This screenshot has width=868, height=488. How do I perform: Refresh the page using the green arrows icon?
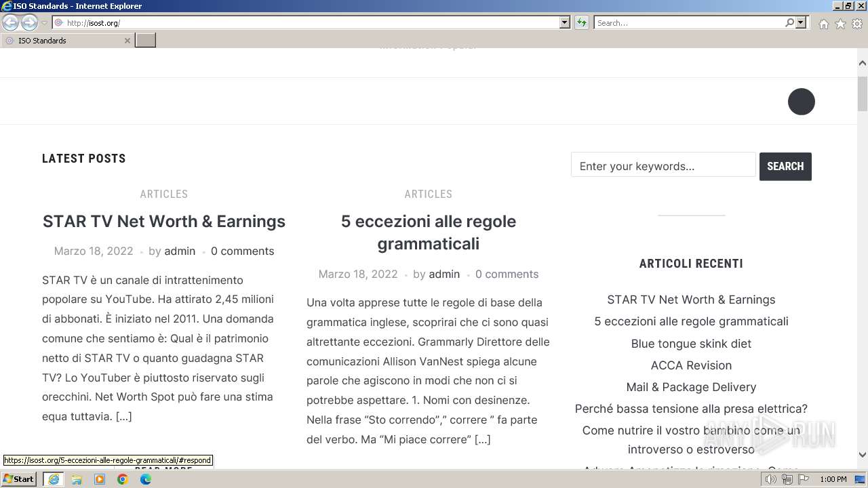coord(582,23)
